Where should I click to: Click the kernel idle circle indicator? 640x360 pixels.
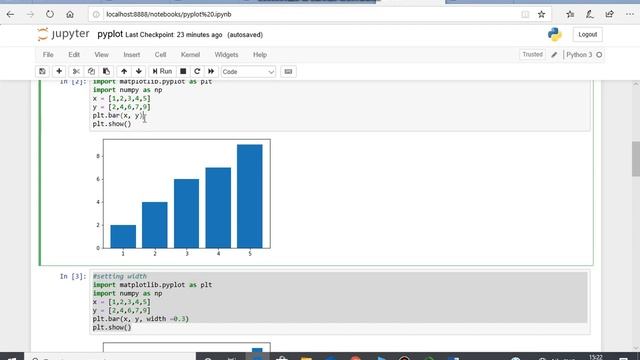pos(599,55)
